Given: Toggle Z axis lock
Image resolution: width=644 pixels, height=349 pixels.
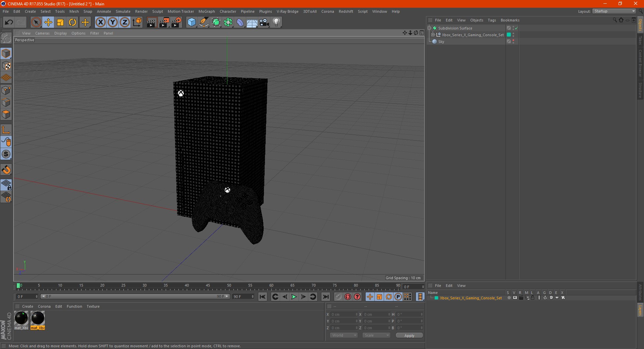Looking at the screenshot, I should (x=125, y=22).
